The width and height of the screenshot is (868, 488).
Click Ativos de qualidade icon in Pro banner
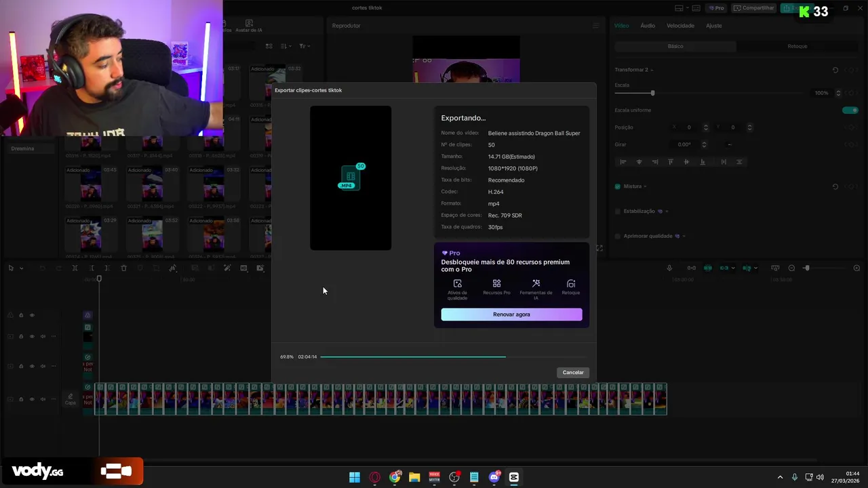[x=458, y=283]
